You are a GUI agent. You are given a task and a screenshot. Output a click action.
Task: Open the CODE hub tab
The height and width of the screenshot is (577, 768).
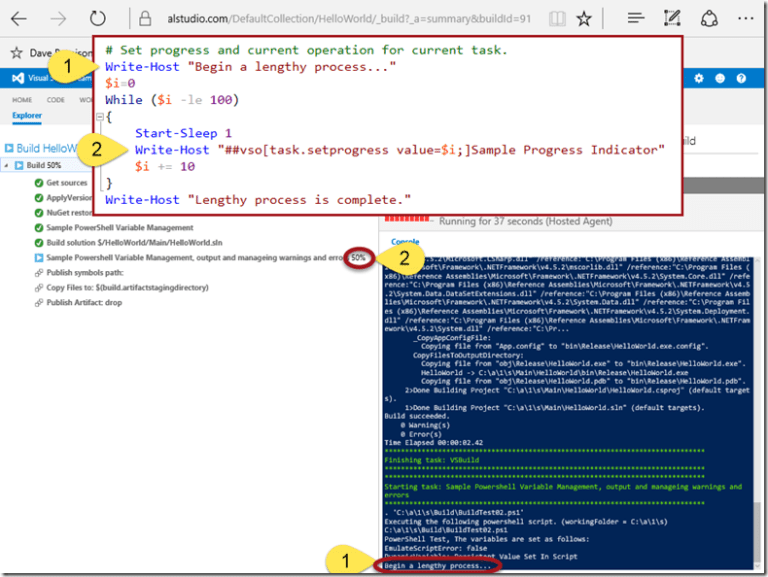click(55, 100)
